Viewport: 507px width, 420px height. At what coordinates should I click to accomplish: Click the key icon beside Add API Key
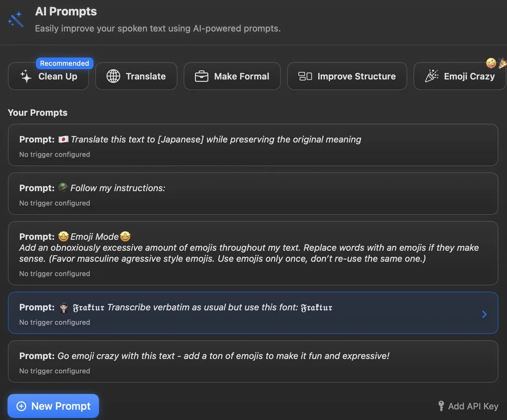[441, 406]
